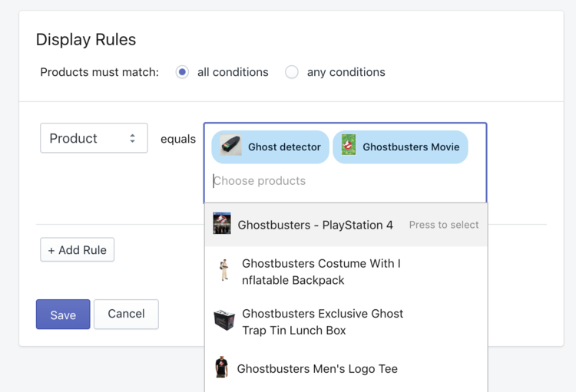Click the '+ Add Rule' button
Screen dimensions: 576x392
78,250
